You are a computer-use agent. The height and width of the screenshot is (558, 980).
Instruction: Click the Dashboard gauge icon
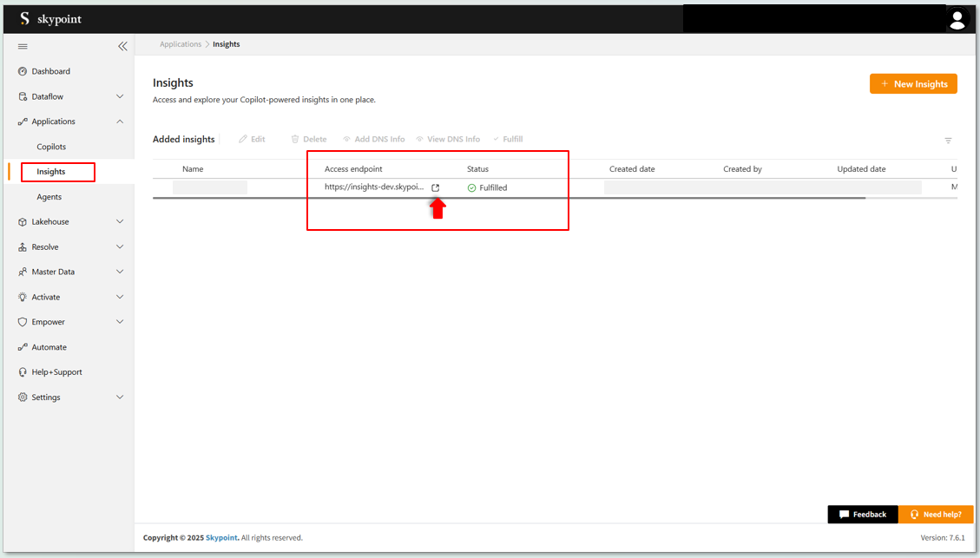23,71
